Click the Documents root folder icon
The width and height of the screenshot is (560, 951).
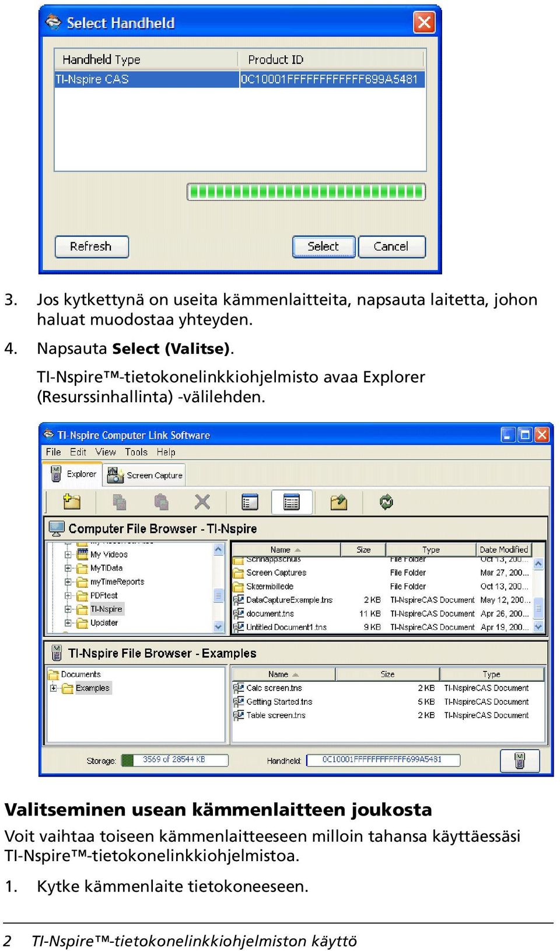tap(54, 674)
